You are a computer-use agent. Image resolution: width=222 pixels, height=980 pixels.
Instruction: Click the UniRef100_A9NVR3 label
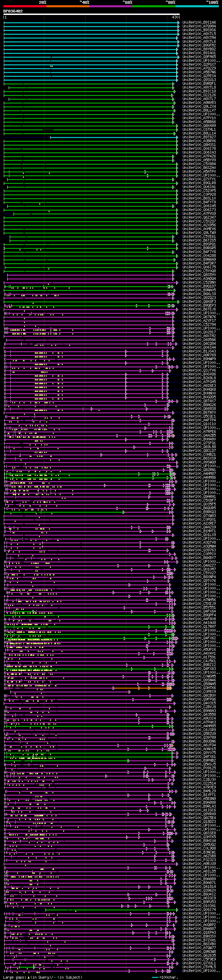[199, 103]
